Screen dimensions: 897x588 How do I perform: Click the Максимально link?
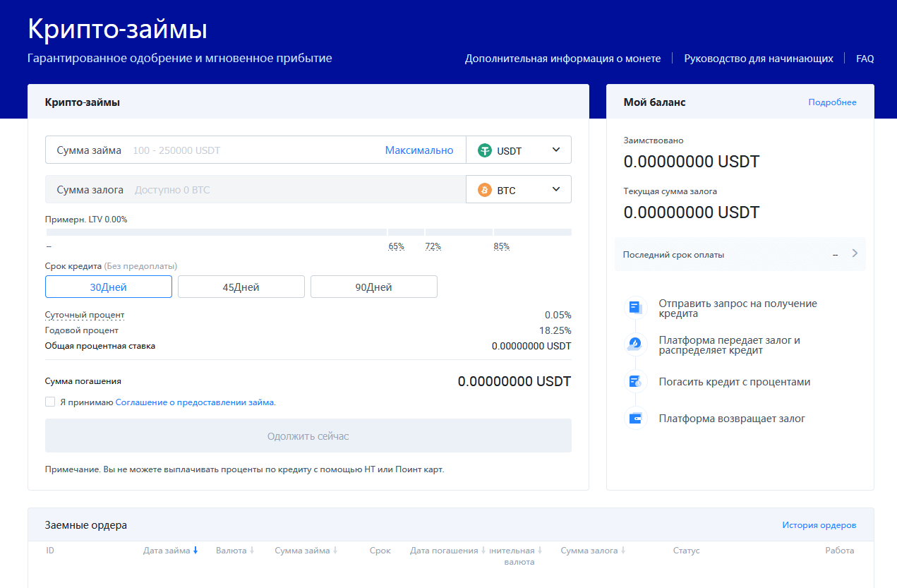pyautogui.click(x=419, y=150)
